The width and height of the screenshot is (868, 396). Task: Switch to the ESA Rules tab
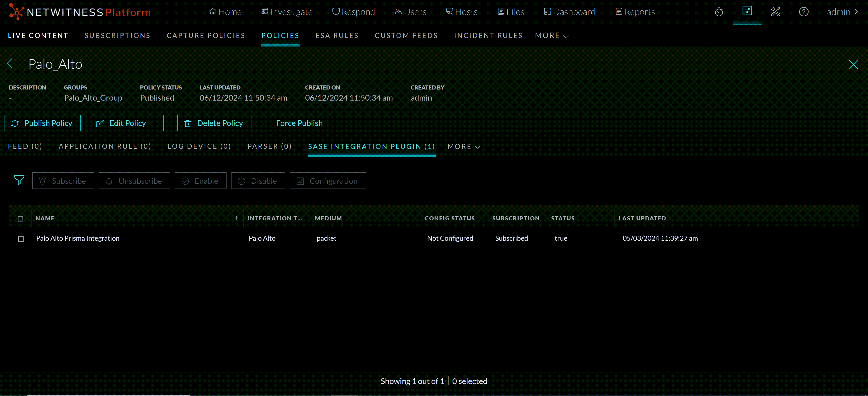pyautogui.click(x=337, y=36)
